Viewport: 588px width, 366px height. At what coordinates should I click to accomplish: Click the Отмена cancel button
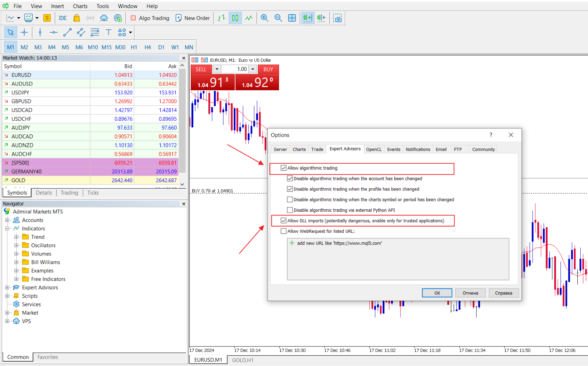[470, 293]
